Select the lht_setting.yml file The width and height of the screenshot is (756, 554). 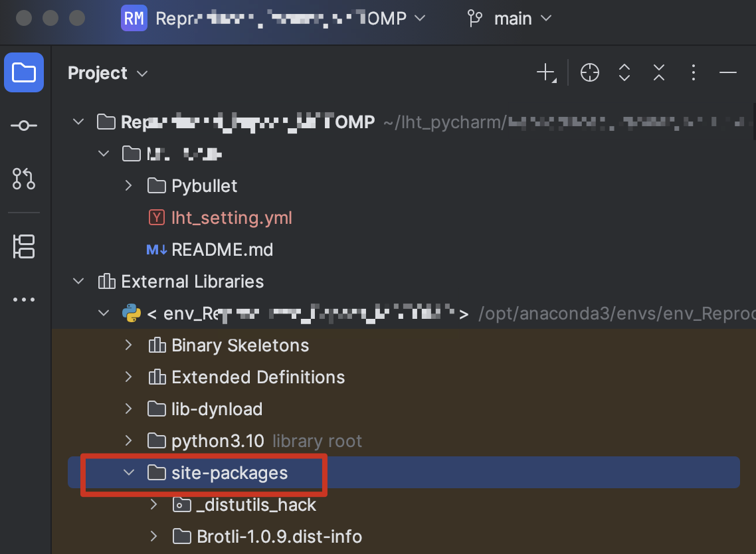(x=231, y=218)
